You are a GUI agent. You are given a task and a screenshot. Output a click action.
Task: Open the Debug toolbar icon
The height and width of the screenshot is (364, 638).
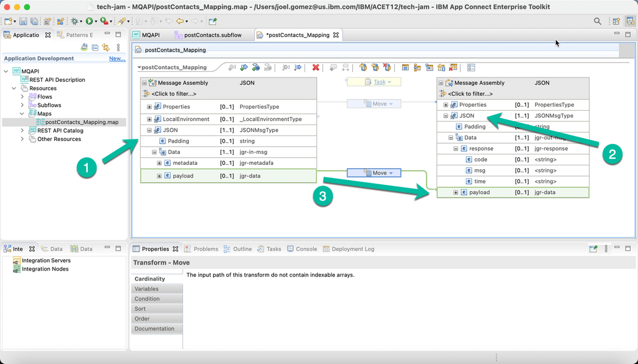click(x=75, y=20)
